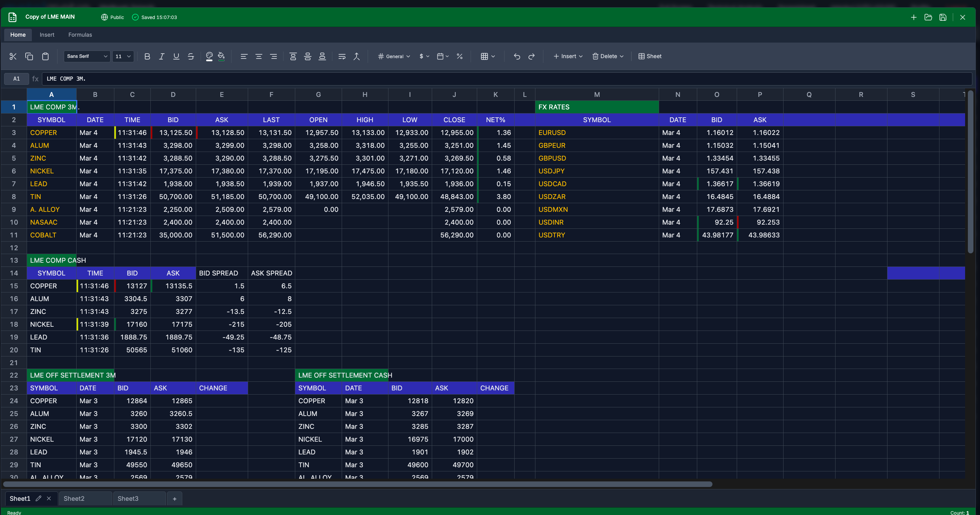Enable text wrapping for the selection
980x515 pixels.
[342, 56]
